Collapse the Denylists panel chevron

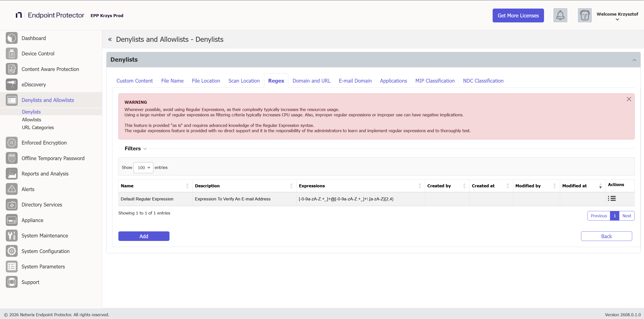634,60
